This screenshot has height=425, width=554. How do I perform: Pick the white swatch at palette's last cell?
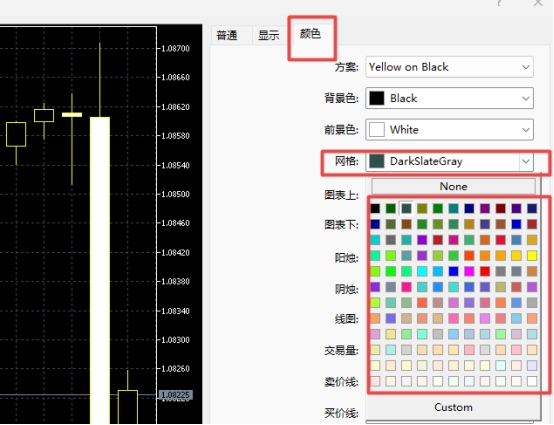[532, 381]
